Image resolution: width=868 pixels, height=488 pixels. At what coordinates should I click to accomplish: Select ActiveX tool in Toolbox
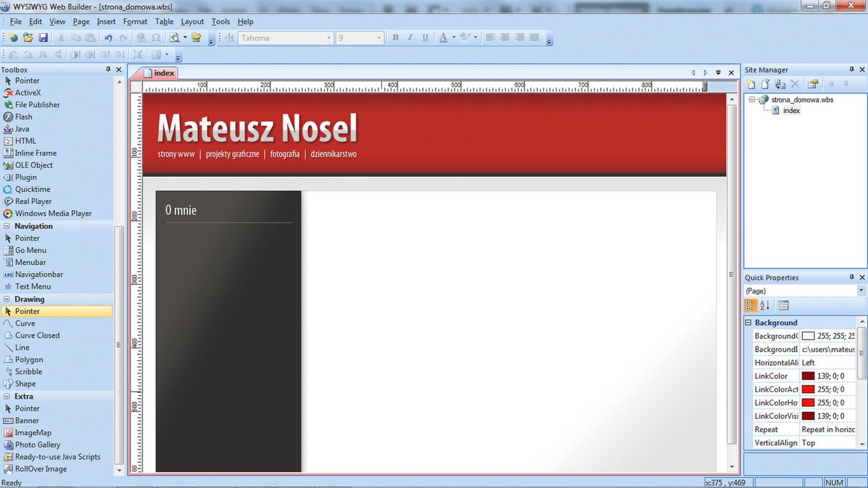(x=28, y=92)
